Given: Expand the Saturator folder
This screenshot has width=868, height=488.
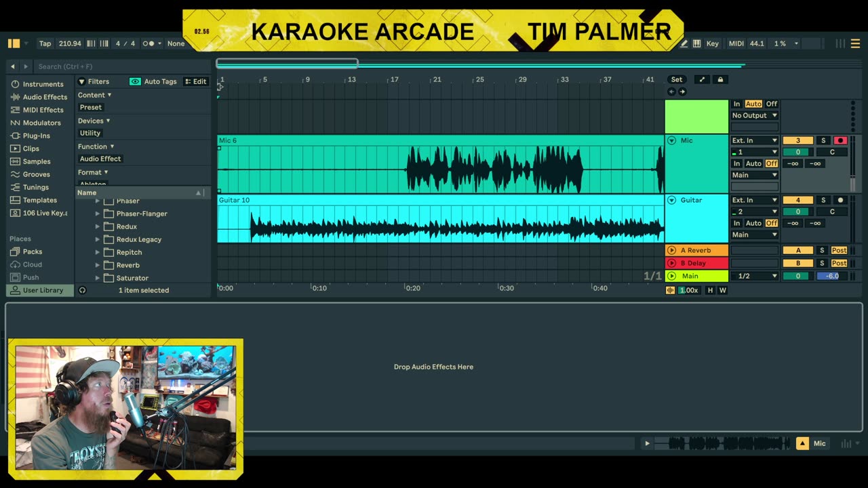Looking at the screenshot, I should click(x=97, y=278).
